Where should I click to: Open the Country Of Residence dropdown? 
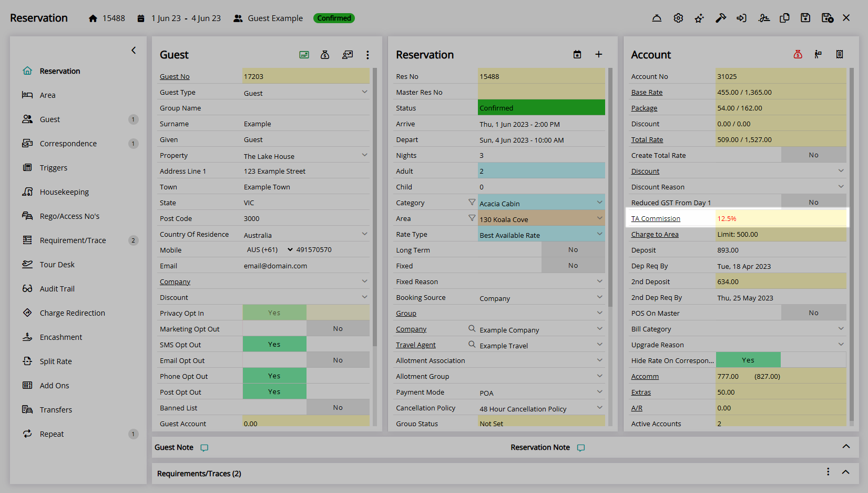tap(364, 234)
